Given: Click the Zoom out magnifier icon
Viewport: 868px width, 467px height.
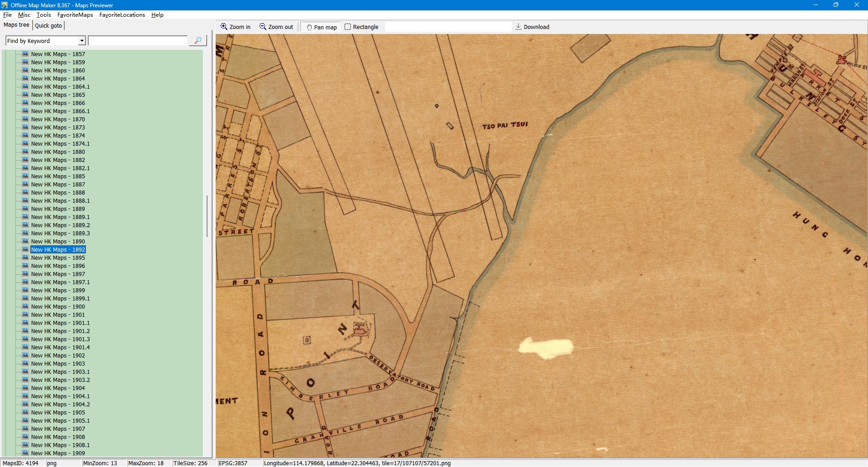Looking at the screenshot, I should point(263,27).
